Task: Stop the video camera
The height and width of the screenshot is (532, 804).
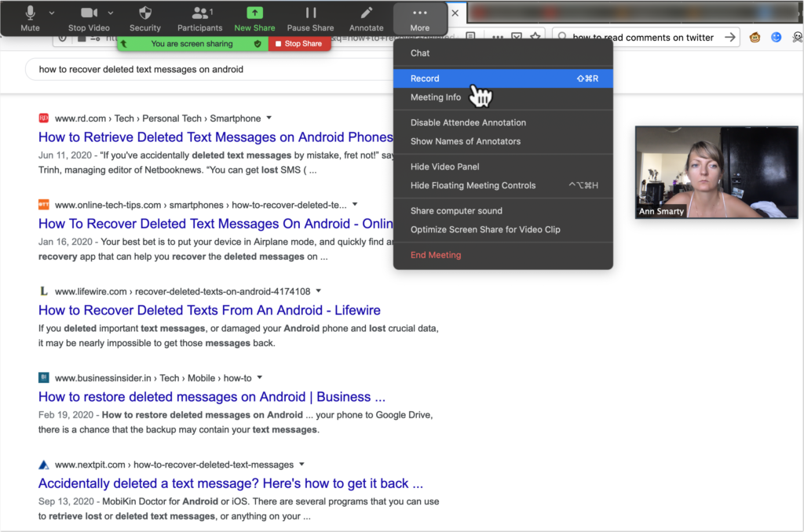Action: click(x=88, y=18)
